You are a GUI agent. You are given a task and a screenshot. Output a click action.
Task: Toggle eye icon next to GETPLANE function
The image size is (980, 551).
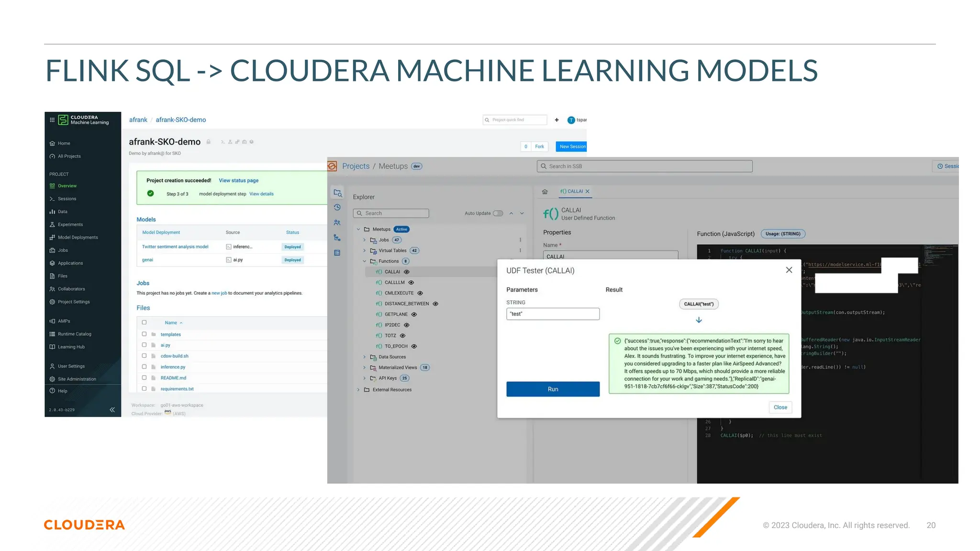click(414, 315)
